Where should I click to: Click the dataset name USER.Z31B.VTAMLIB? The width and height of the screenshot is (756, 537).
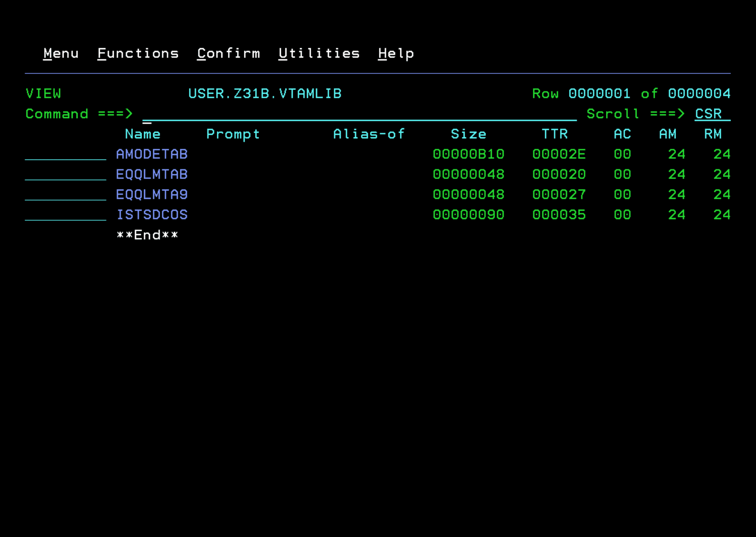click(x=265, y=93)
